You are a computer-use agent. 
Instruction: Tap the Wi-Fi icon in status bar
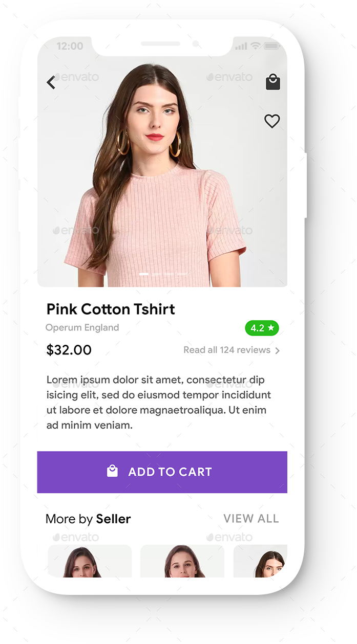(255, 46)
